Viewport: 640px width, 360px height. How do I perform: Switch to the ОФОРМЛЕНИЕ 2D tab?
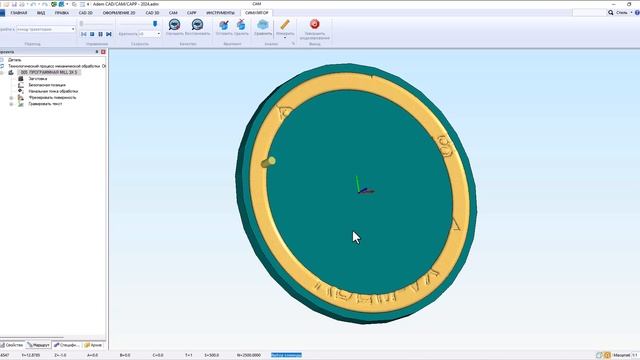click(x=119, y=13)
